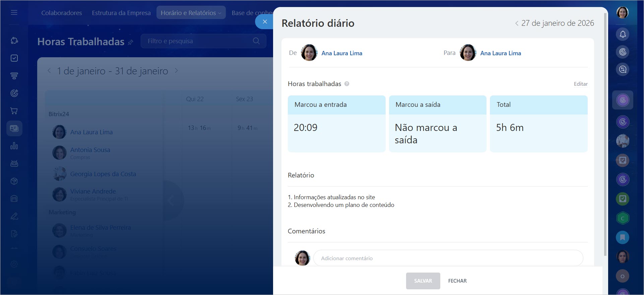
Task: Open the Colaboradores tab
Action: [x=61, y=13]
